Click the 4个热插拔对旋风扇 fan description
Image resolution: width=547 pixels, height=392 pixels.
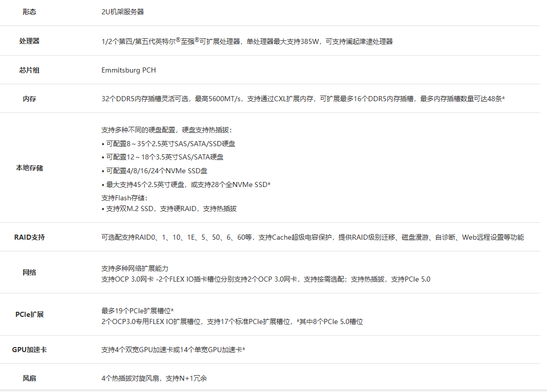click(x=154, y=378)
